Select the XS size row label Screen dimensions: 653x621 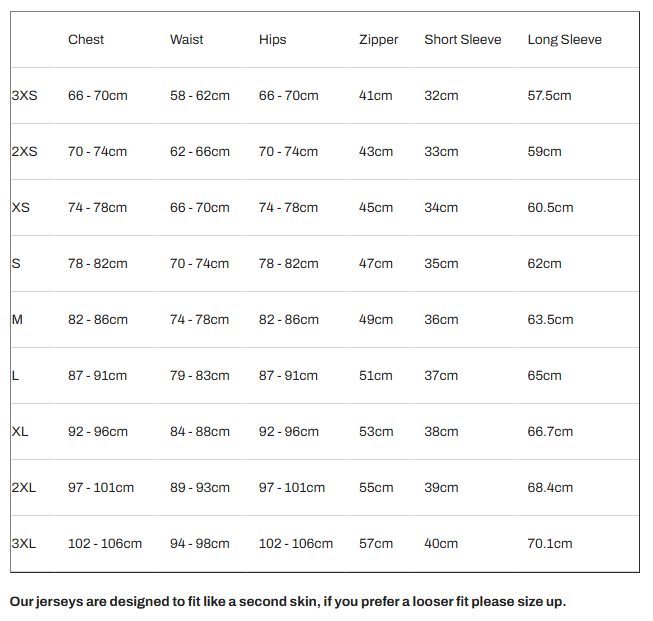click(21, 208)
